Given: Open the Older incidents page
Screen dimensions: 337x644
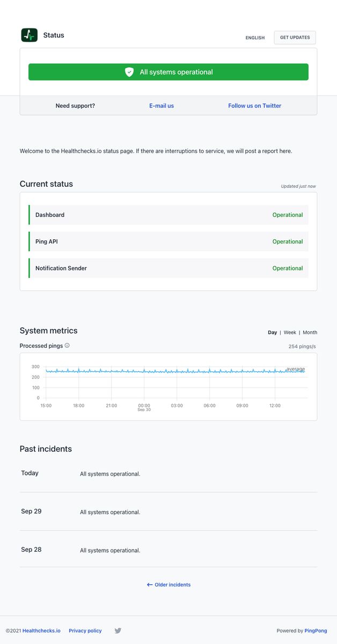Looking at the screenshot, I should [173, 584].
